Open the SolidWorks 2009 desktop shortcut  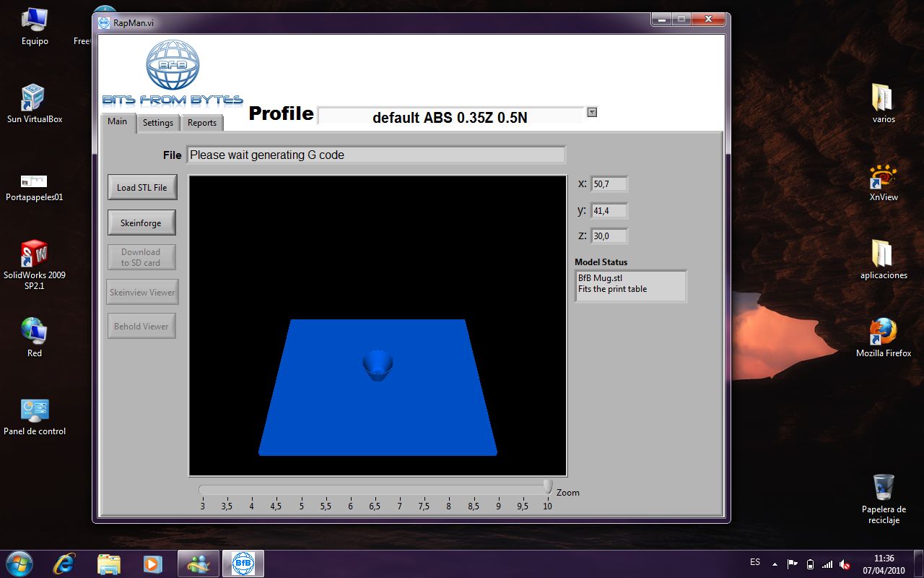[34, 255]
